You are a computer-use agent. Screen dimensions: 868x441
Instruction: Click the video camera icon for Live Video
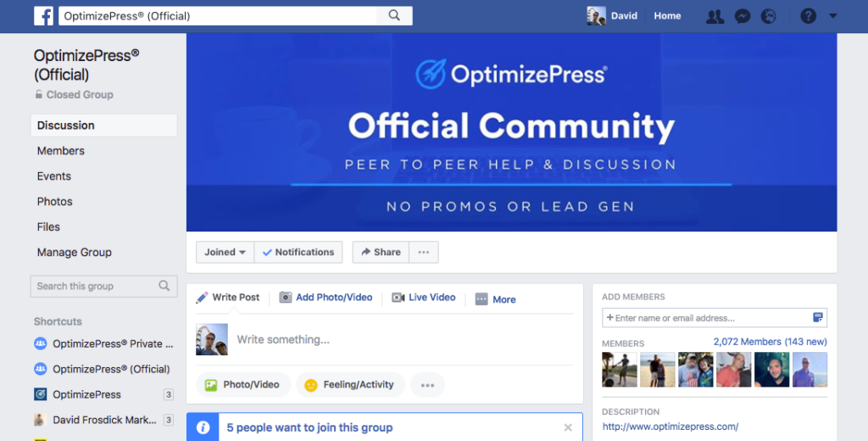click(398, 298)
